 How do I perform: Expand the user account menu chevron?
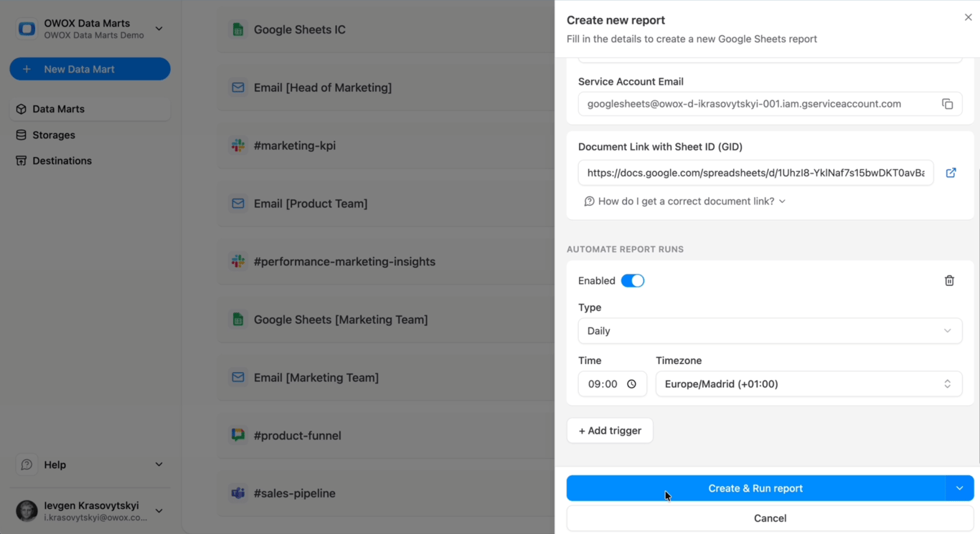point(159,510)
